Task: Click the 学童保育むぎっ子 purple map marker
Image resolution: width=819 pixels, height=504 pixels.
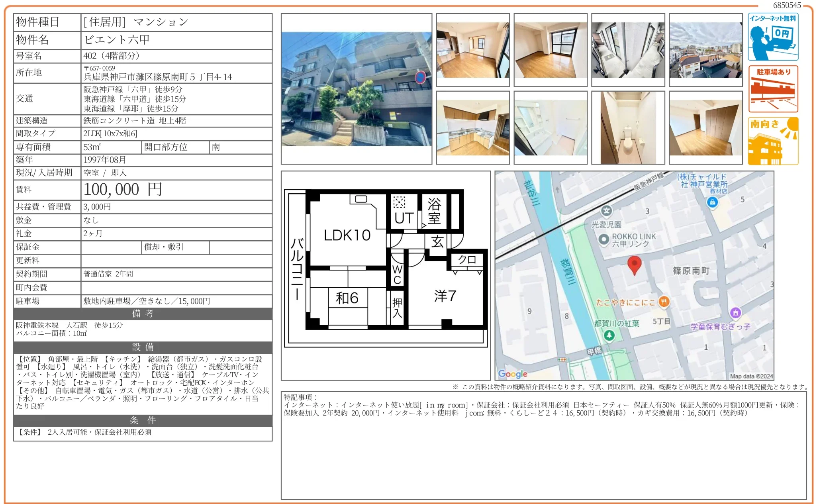Action: [x=735, y=313]
